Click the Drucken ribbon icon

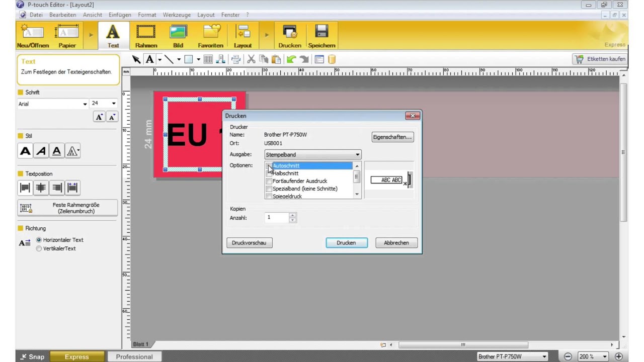pos(290,36)
